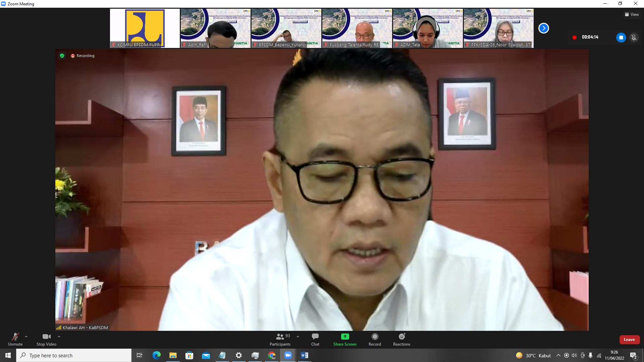Click the muted microphone icon near the recording timer

(634, 37)
